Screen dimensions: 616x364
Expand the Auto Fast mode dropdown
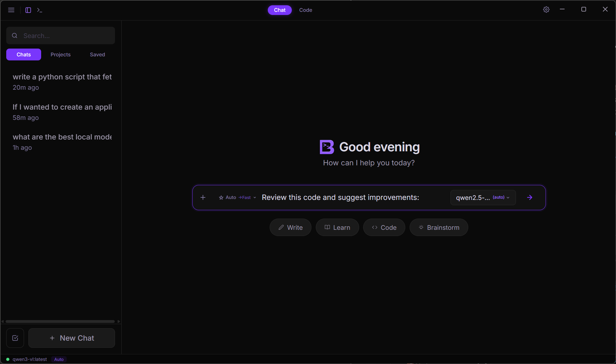point(238,197)
